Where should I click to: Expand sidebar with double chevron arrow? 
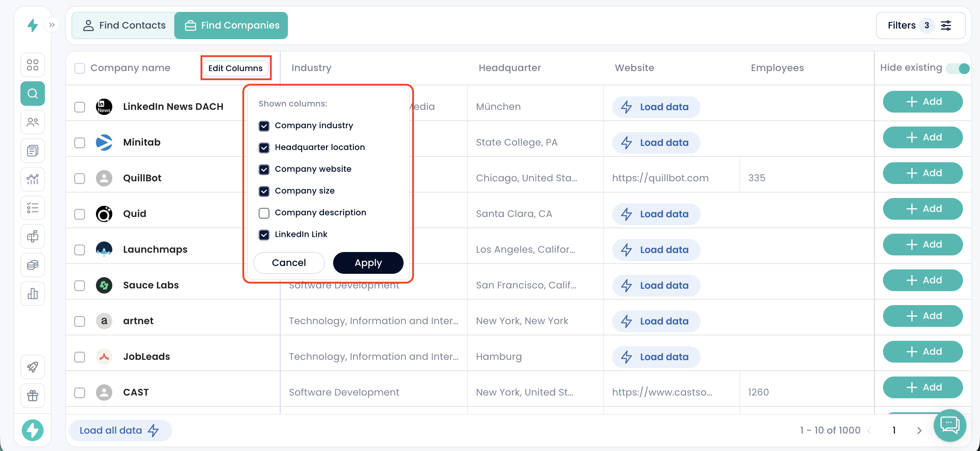click(x=52, y=25)
